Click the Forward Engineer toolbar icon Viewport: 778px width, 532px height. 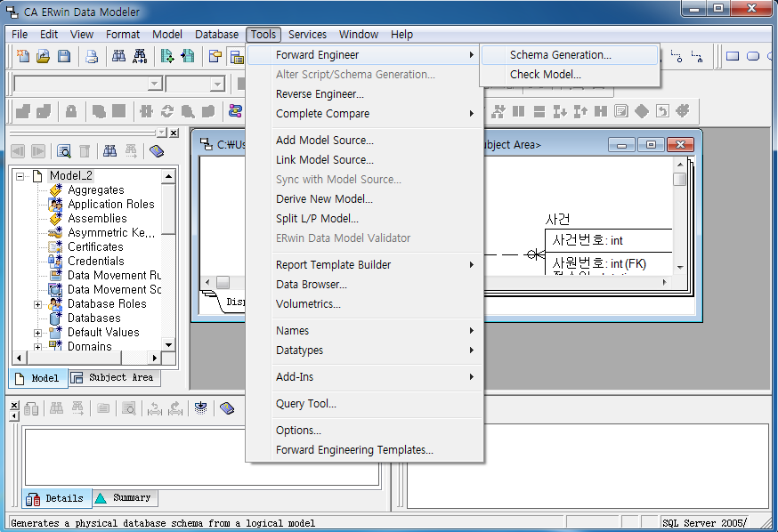coord(167,56)
